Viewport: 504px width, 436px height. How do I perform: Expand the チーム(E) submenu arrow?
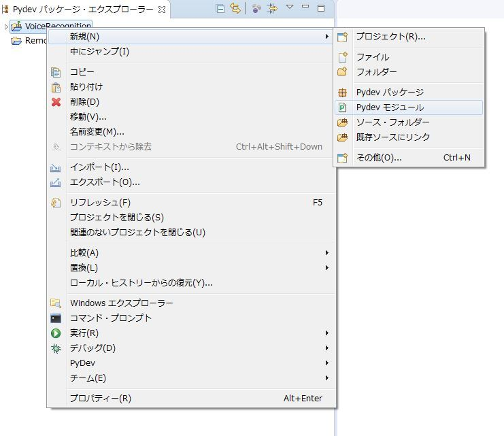point(327,378)
